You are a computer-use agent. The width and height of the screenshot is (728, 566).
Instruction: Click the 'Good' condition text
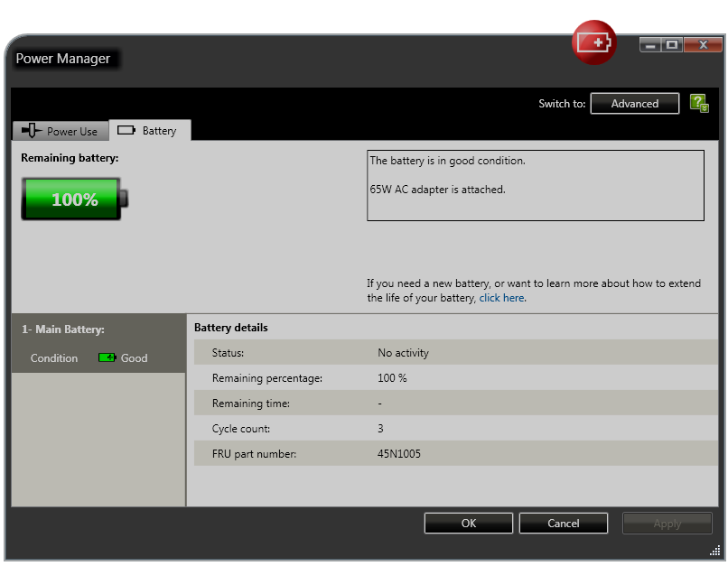tap(135, 358)
